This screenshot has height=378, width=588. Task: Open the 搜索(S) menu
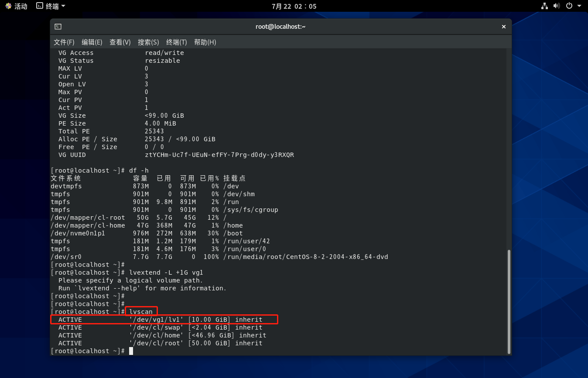point(148,42)
